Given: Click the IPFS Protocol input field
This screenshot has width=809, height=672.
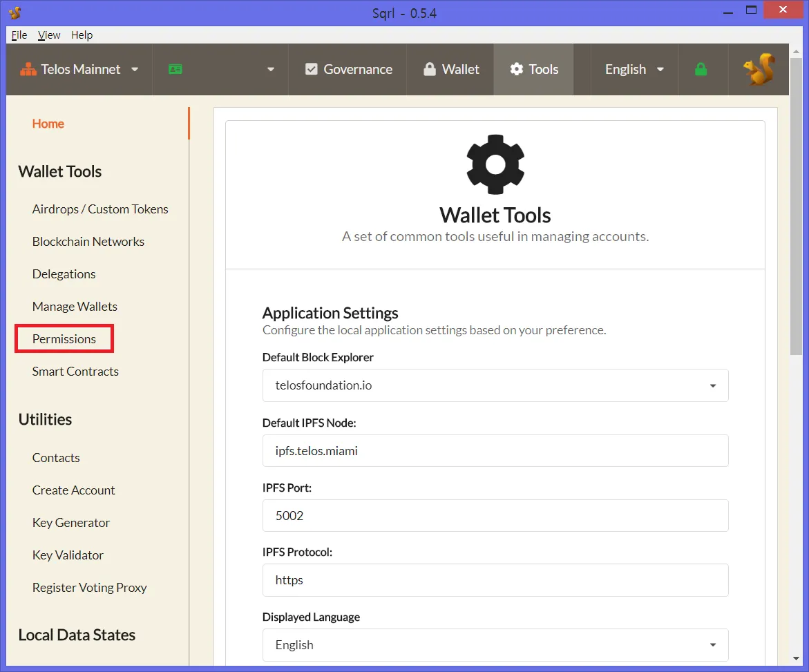Looking at the screenshot, I should (495, 580).
